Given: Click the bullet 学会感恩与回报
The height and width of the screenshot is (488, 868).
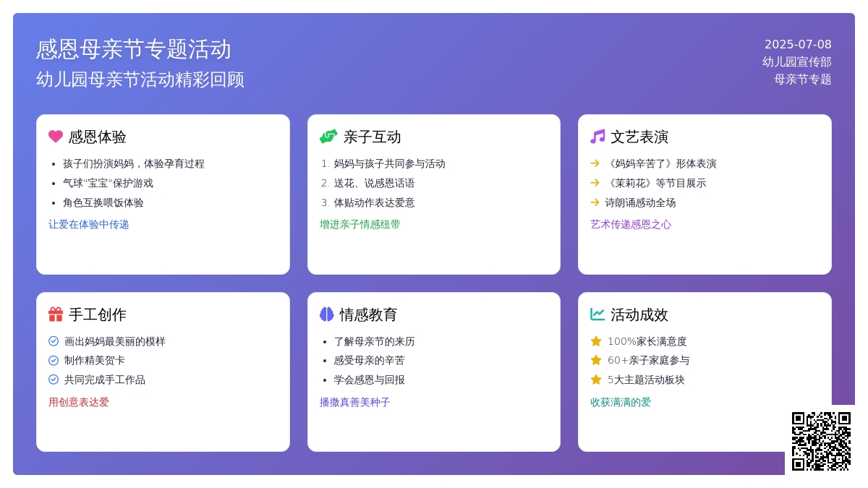Looking at the screenshot, I should 370,380.
